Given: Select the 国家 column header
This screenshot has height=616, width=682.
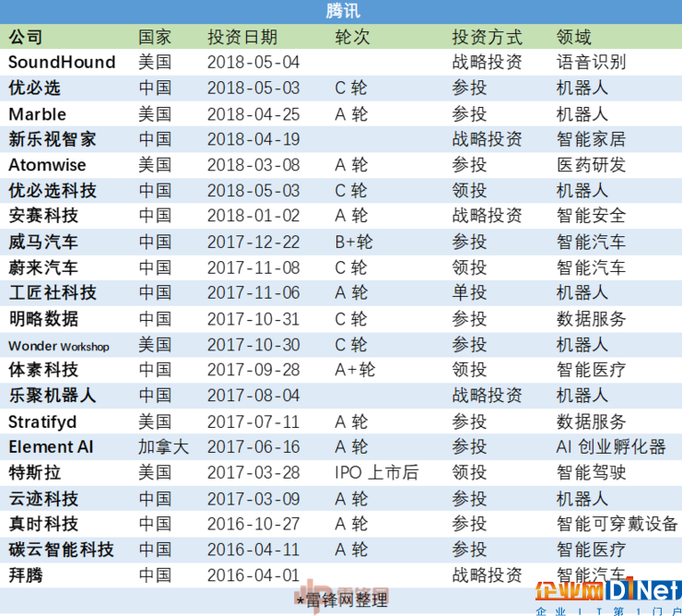Looking at the screenshot, I should (155, 37).
